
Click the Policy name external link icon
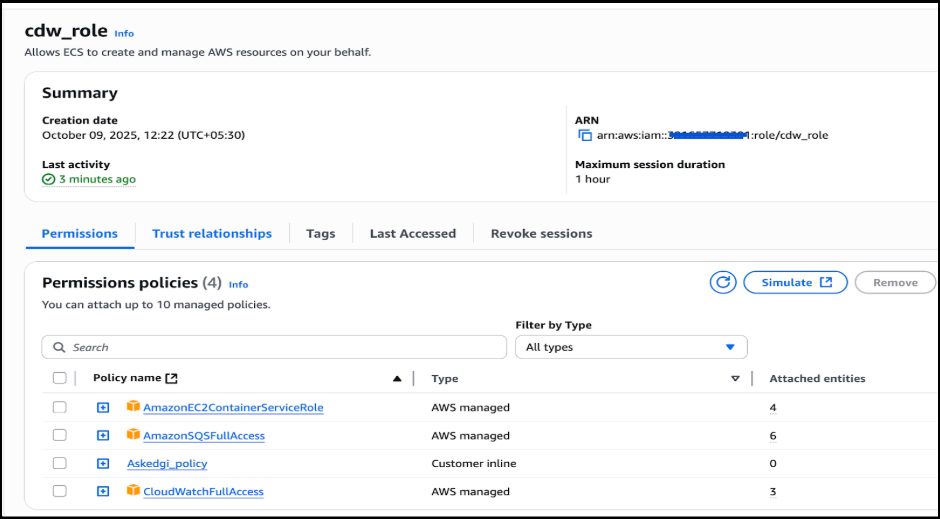171,379
